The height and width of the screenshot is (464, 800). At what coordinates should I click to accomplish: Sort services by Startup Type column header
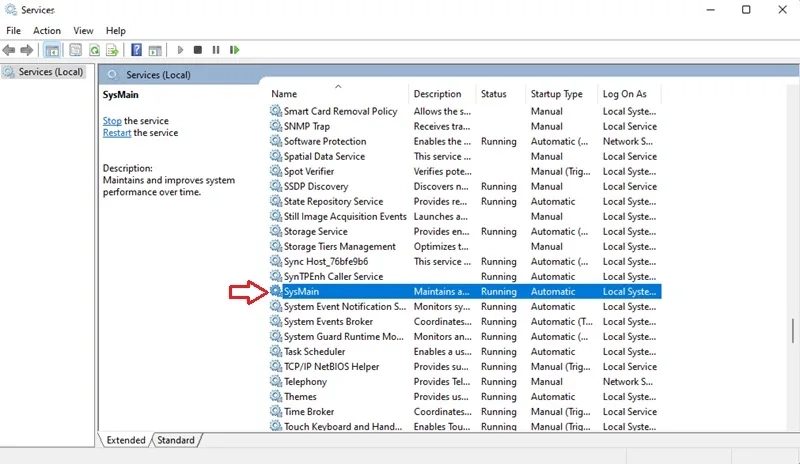click(557, 94)
